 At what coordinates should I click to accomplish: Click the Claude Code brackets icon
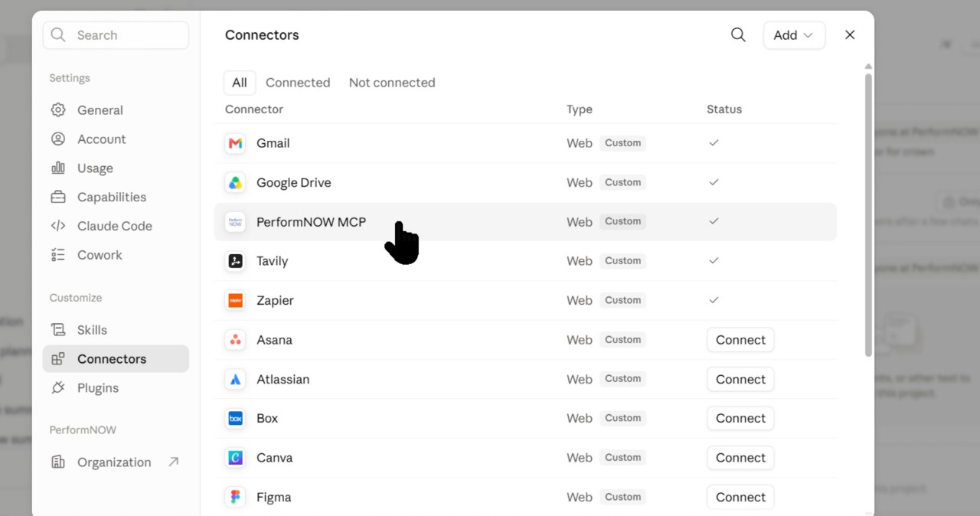coord(58,226)
